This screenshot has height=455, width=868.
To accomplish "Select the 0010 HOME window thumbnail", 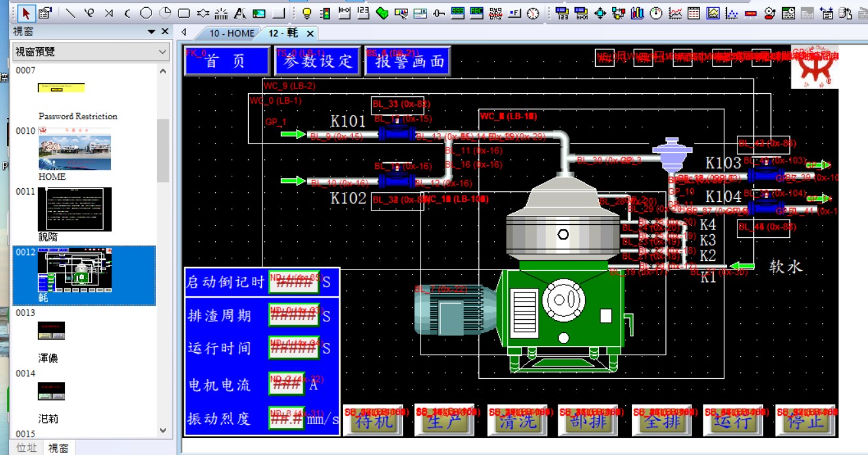I will click(74, 153).
